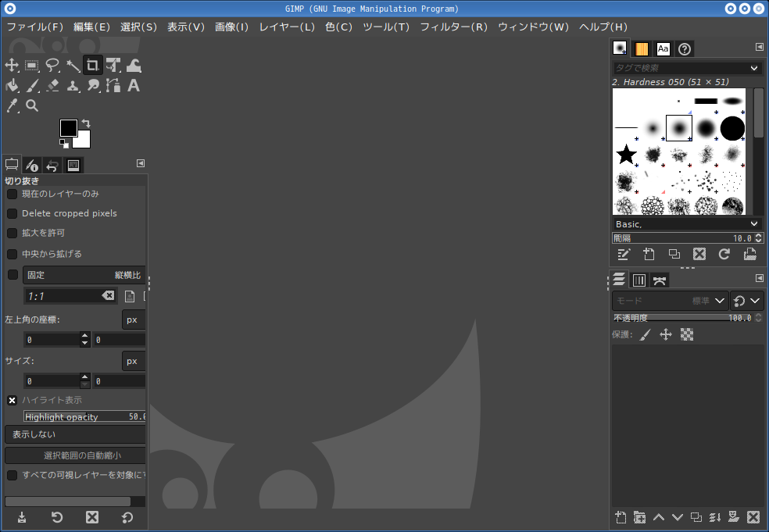Select the Free Select lasso tool
Screen dimensions: 769x532
pyautogui.click(x=52, y=65)
